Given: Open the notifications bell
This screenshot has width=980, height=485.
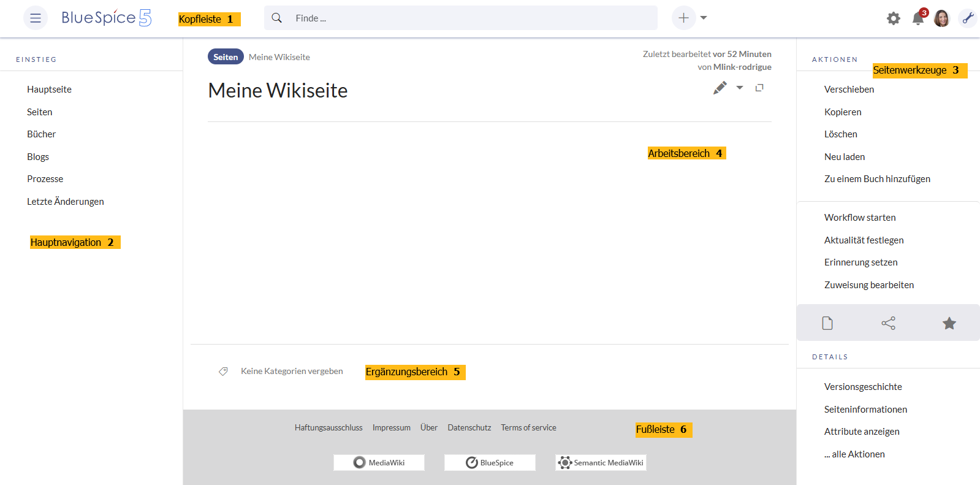Looking at the screenshot, I should [918, 18].
